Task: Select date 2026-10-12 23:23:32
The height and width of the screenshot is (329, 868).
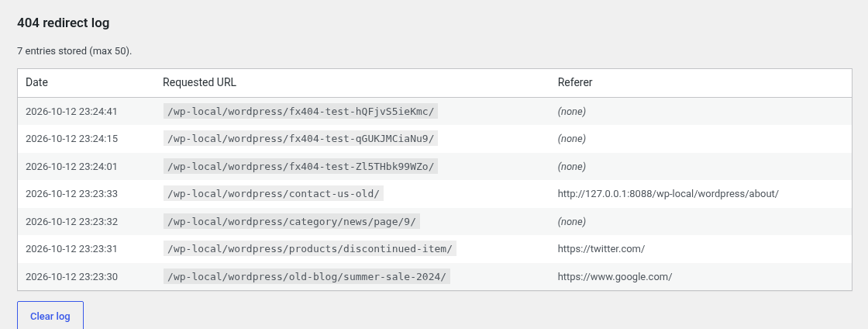Action: pyautogui.click(x=71, y=222)
